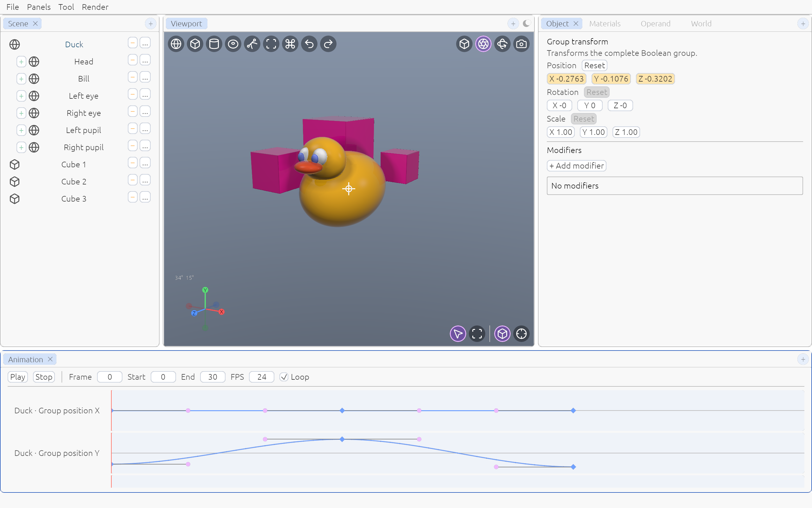Expand the Right pupil plus button

pyautogui.click(x=21, y=147)
